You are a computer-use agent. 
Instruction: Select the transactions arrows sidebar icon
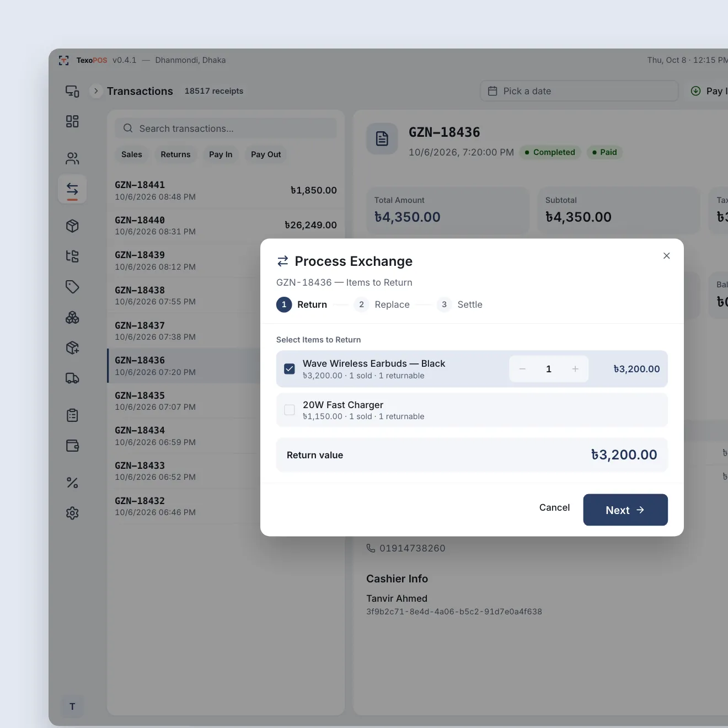[72, 190]
